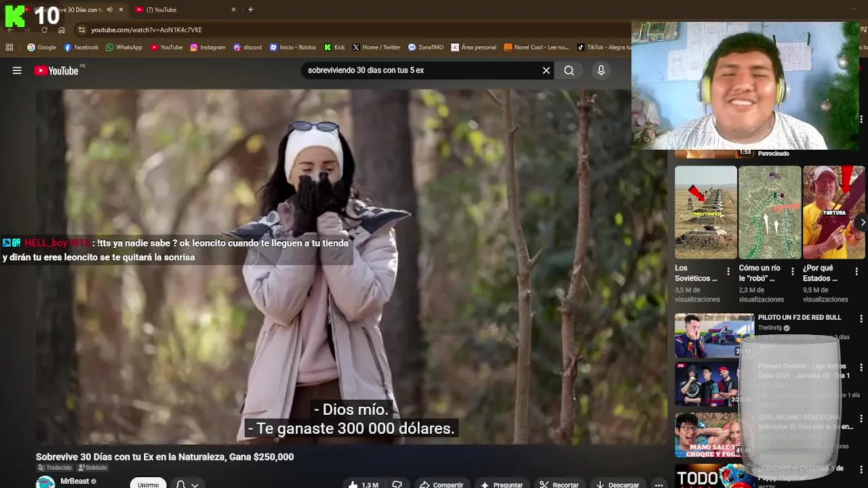Reload the page with the refresh icon
This screenshot has height=488, width=868.
44,30
